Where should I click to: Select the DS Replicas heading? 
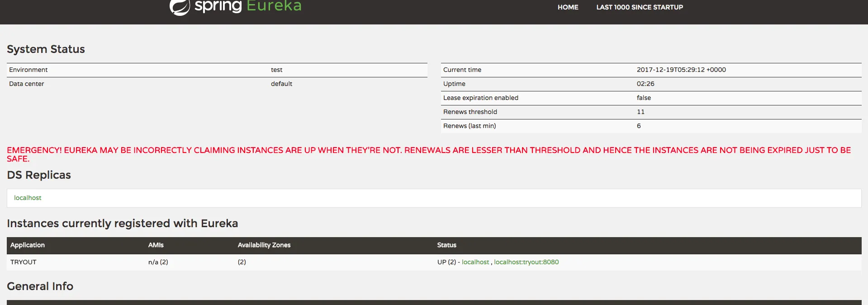tap(39, 175)
